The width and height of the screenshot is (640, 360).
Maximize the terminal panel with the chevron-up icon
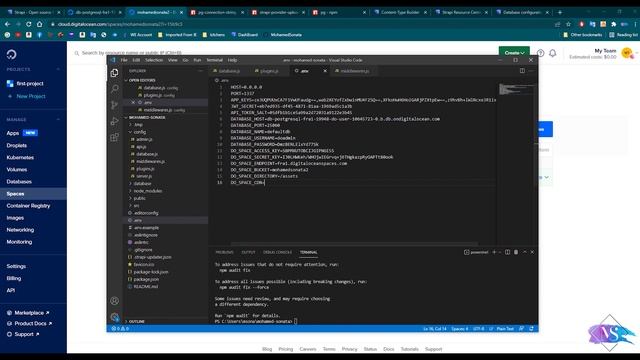click(525, 252)
